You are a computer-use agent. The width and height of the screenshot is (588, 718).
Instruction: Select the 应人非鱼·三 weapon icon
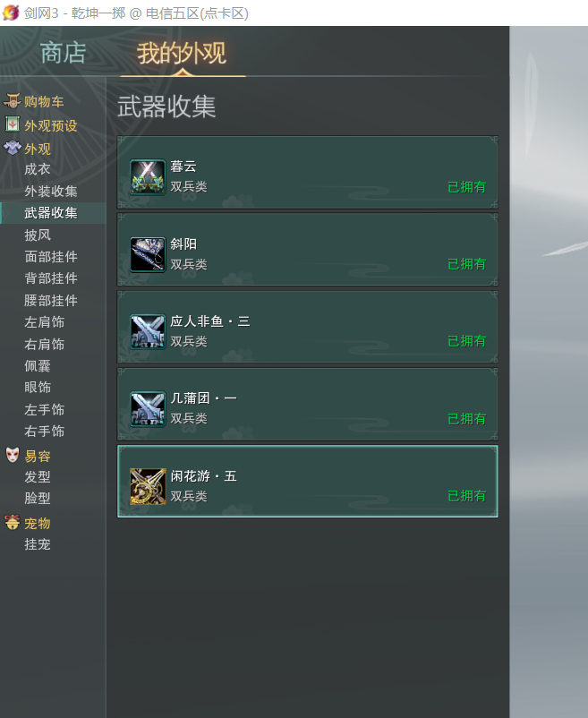click(148, 331)
